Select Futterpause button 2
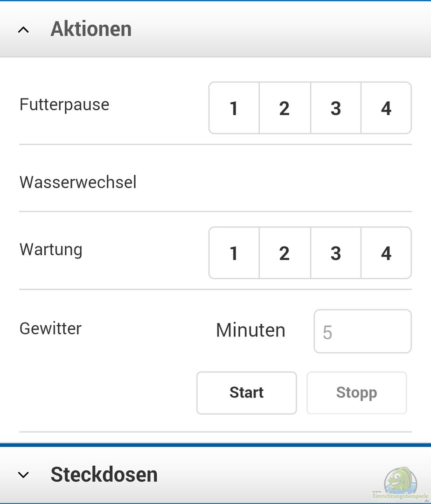 pos(285,108)
